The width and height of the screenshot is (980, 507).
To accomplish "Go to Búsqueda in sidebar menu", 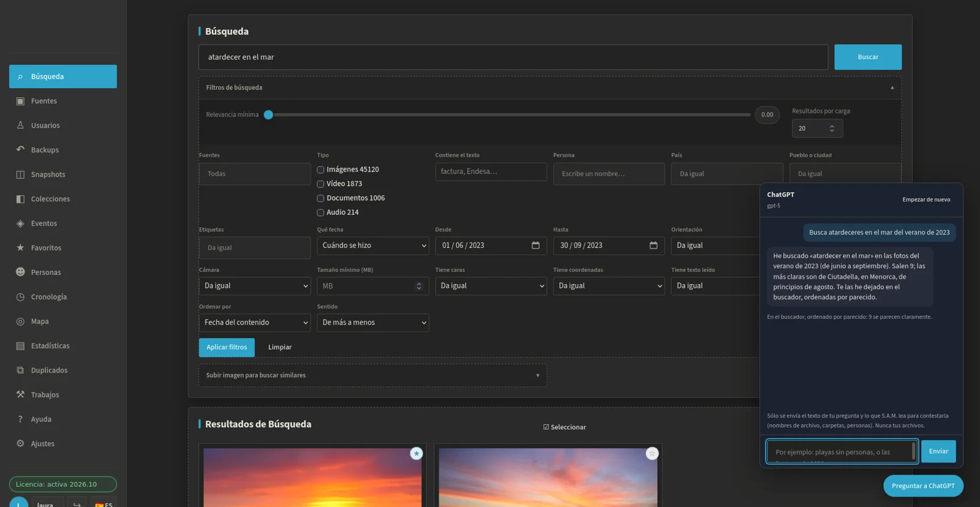I will tap(63, 77).
